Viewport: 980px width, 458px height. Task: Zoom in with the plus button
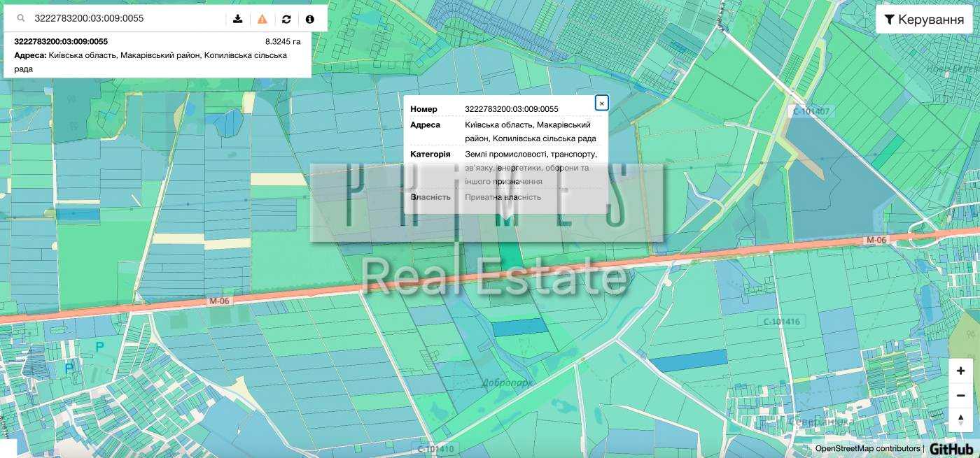[x=960, y=371]
